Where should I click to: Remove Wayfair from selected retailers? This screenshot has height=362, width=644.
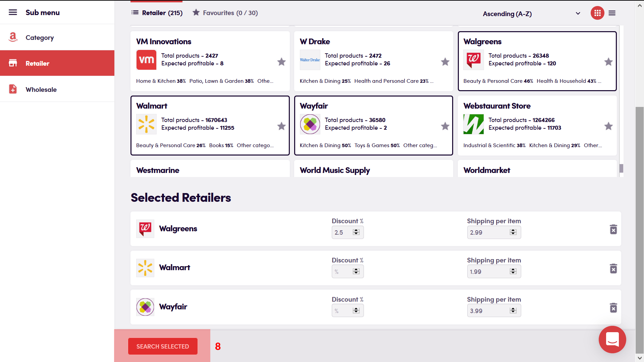(613, 308)
